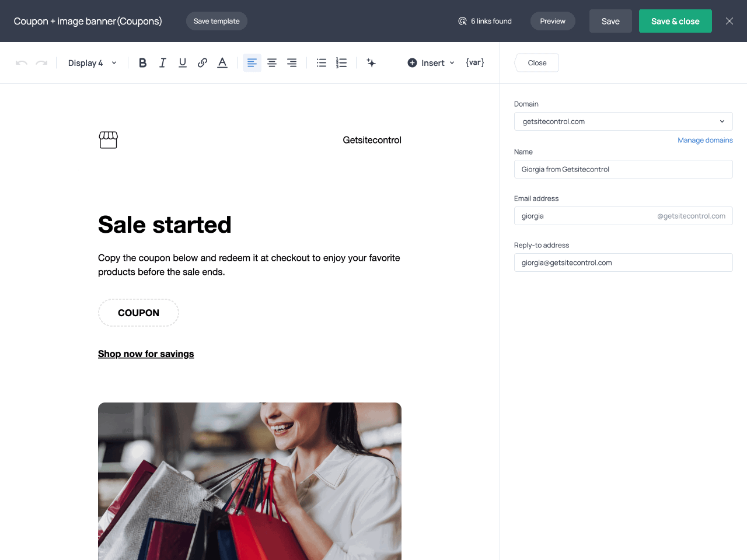The height and width of the screenshot is (560, 747).
Task: Create a numbered list
Action: pos(341,62)
